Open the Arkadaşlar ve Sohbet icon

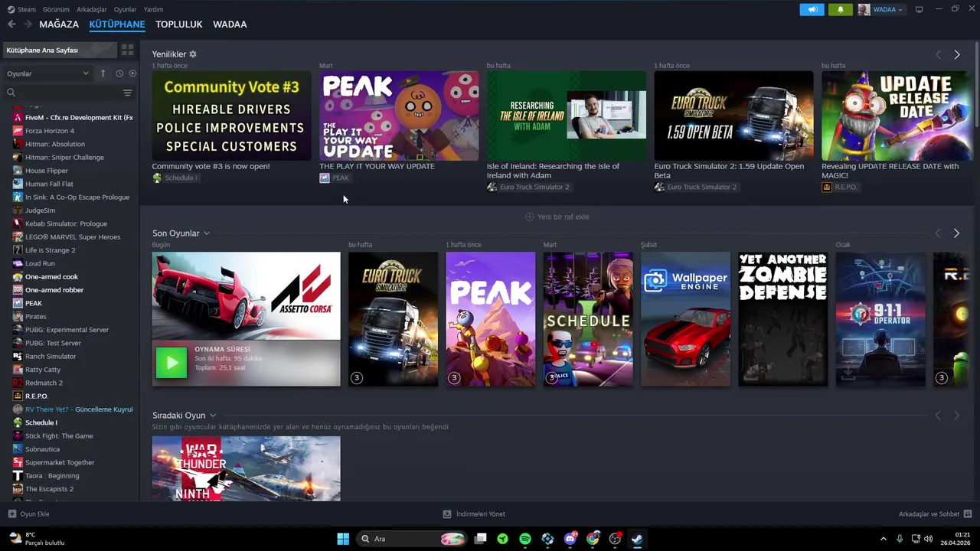967,514
